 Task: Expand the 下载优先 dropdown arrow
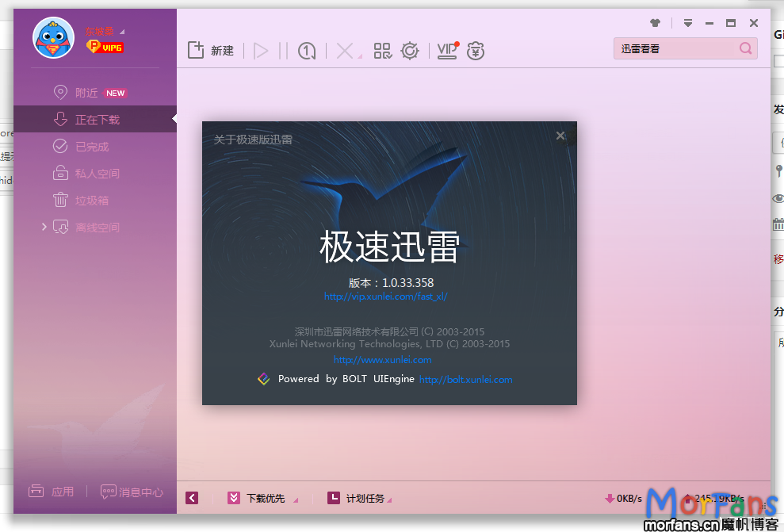point(296,500)
